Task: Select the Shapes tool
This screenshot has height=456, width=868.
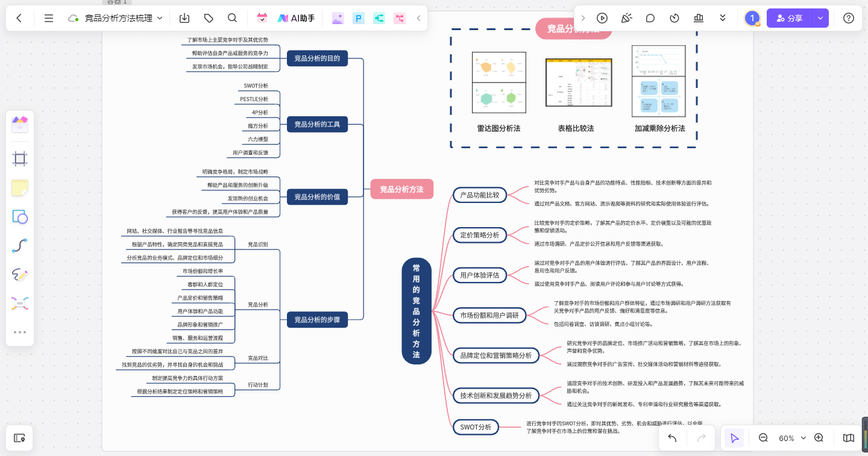Action: [20, 217]
